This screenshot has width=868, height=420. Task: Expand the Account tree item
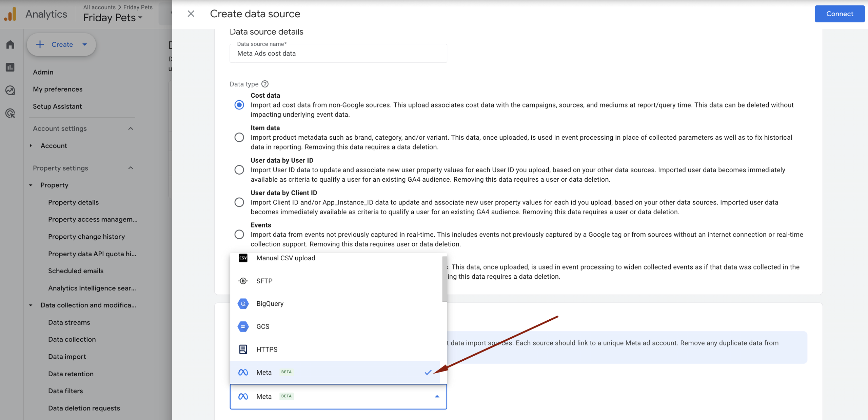31,146
